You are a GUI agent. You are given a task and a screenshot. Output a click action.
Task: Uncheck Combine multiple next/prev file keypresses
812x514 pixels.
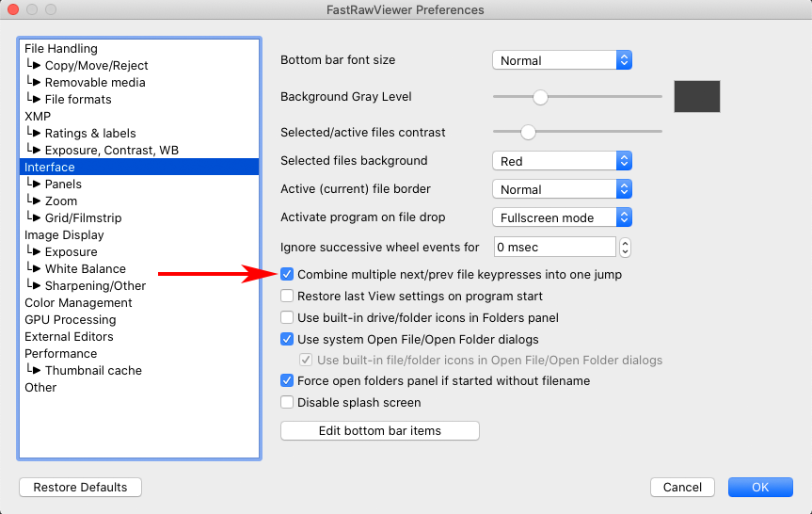point(287,274)
